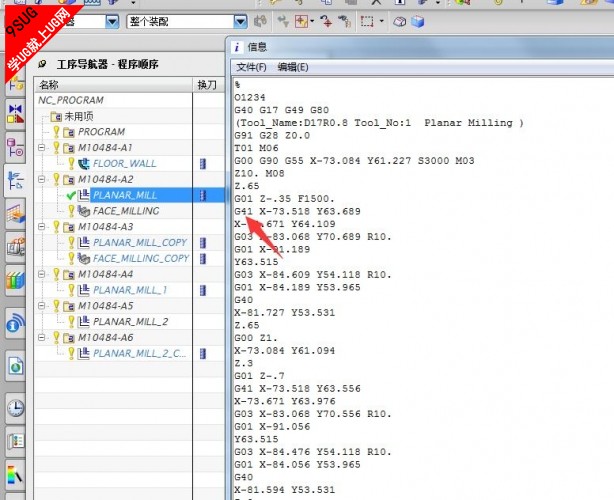Select the PLANAR_MILL_COPY operation
The height and width of the screenshot is (500, 614).
(140, 243)
